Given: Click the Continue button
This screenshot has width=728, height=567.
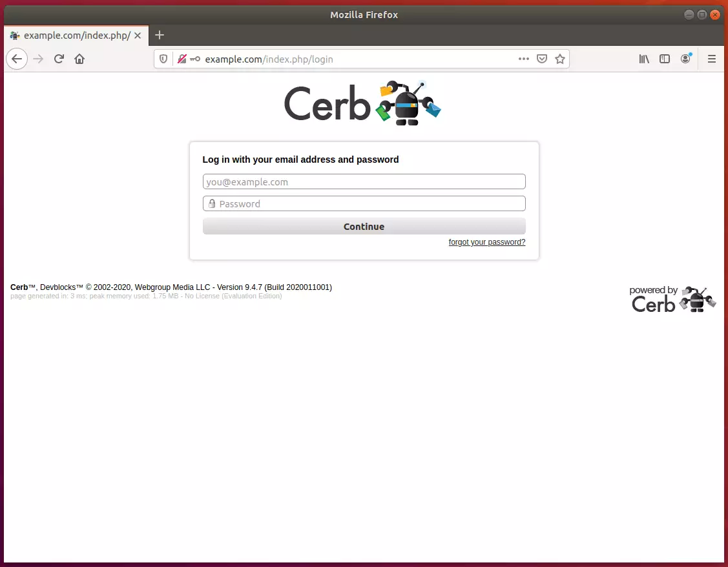Looking at the screenshot, I should click(x=364, y=227).
